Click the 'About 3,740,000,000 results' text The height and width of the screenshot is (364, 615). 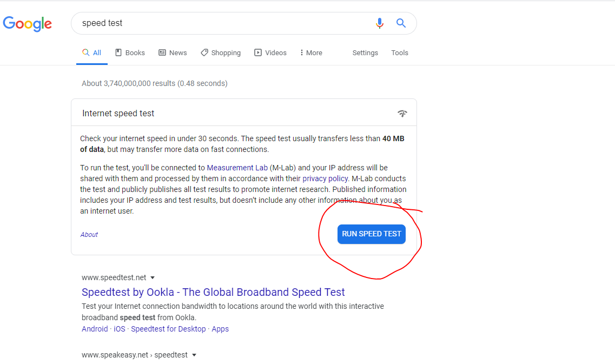tap(155, 83)
